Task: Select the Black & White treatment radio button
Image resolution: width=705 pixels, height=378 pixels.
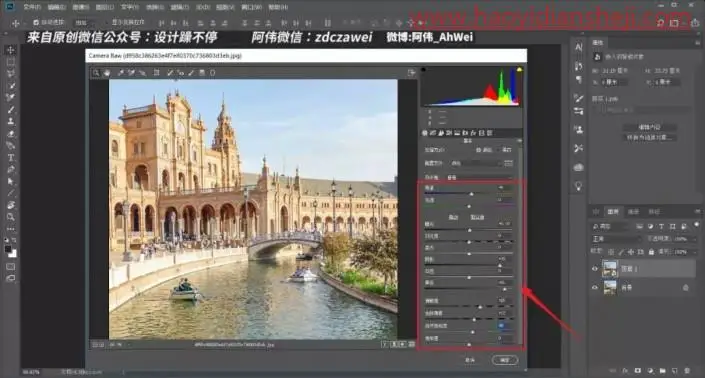Action: [498, 150]
